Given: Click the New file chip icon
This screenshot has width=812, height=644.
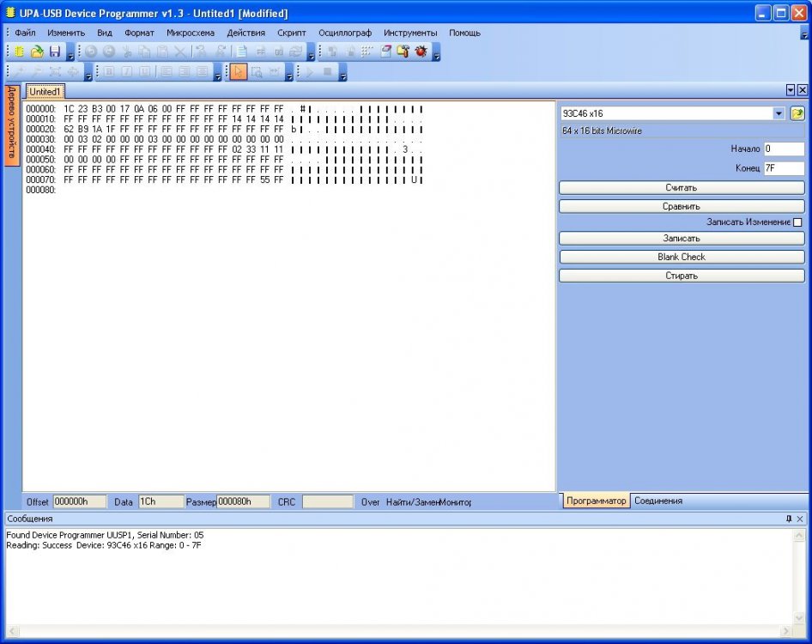Looking at the screenshot, I should pos(19,52).
